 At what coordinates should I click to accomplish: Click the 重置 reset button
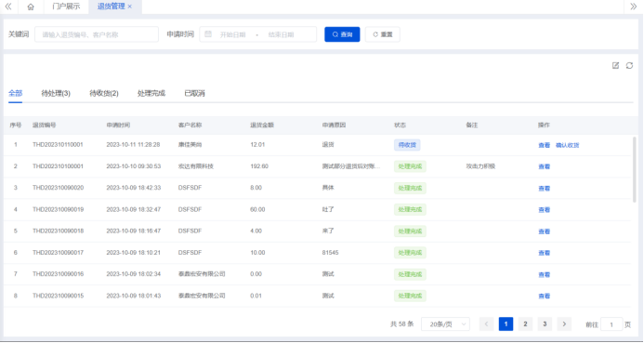[x=382, y=34]
